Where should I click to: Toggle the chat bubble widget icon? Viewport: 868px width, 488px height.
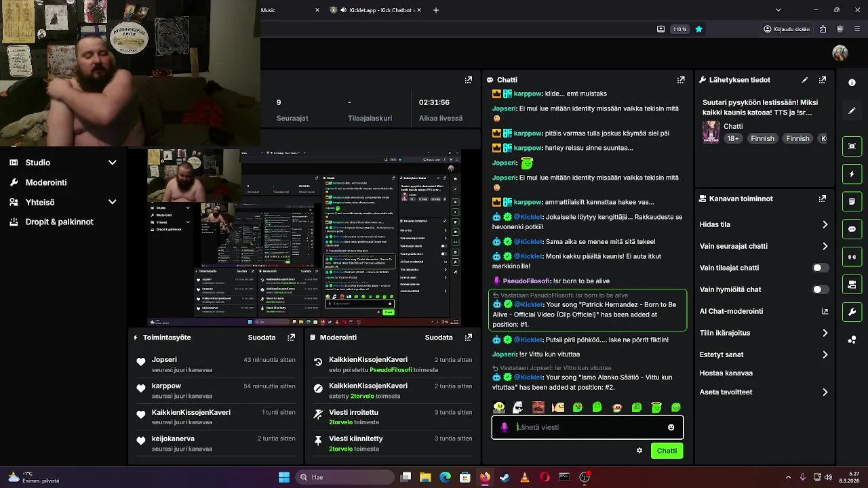pyautogui.click(x=852, y=229)
